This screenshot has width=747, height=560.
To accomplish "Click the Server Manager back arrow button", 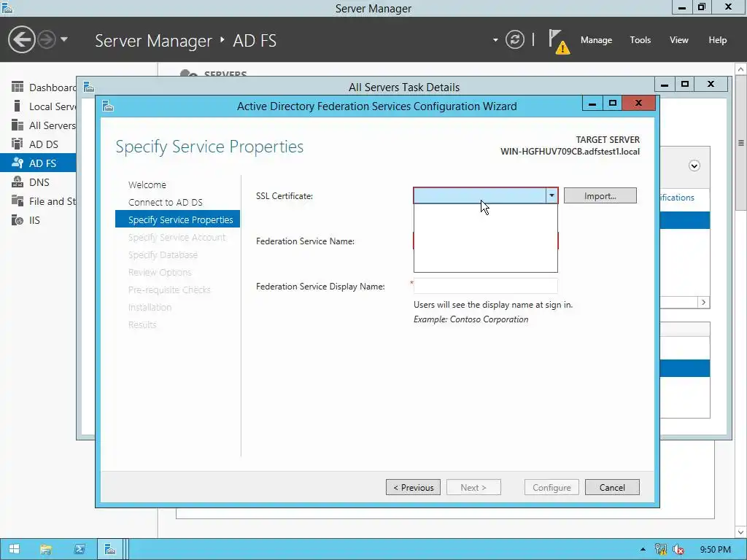I will [21, 39].
